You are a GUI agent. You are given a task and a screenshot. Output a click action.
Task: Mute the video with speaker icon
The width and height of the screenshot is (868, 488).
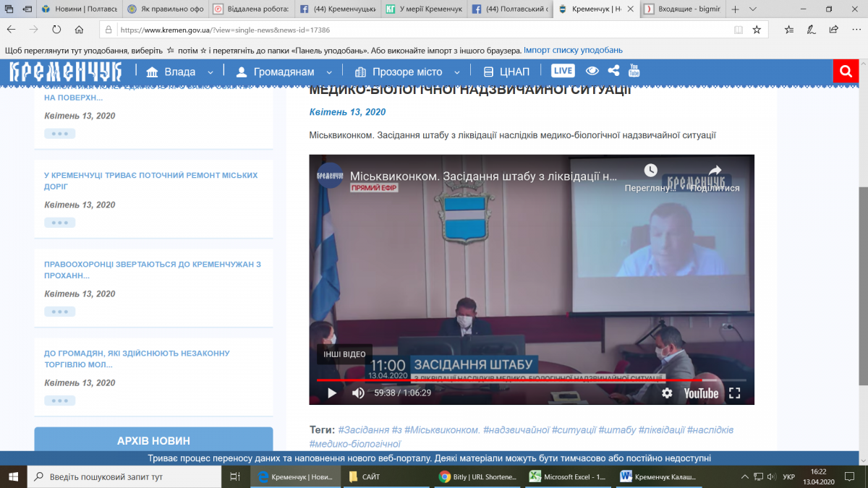[358, 393]
